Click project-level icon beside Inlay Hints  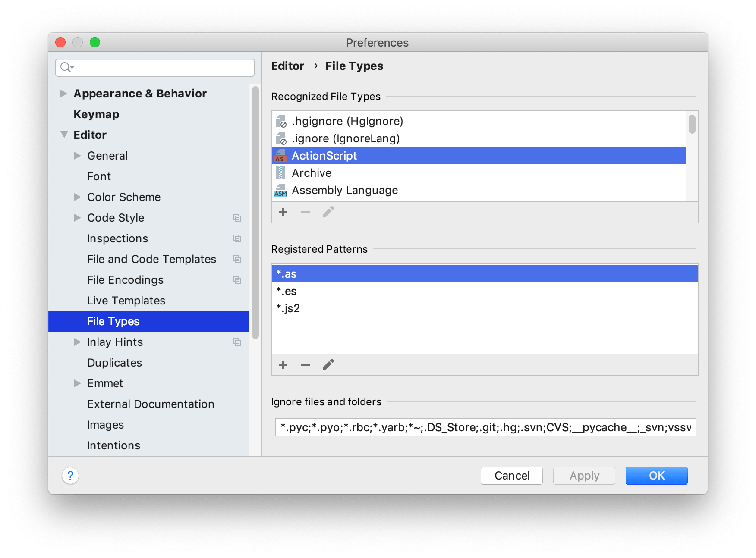coord(237,342)
